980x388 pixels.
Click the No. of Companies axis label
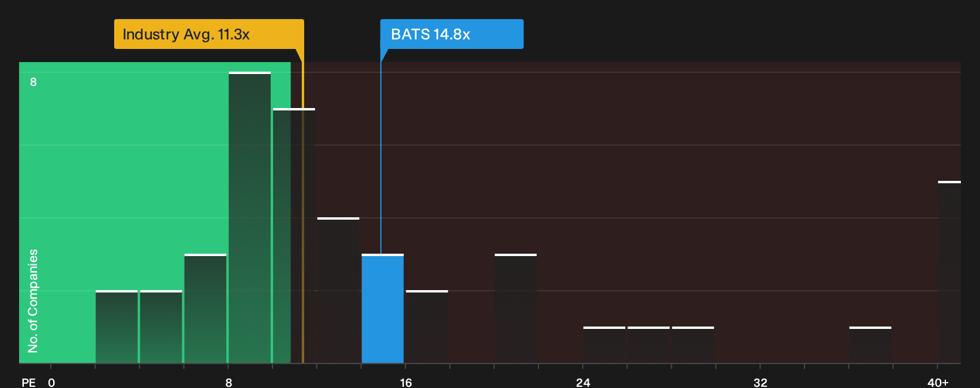pyautogui.click(x=33, y=301)
